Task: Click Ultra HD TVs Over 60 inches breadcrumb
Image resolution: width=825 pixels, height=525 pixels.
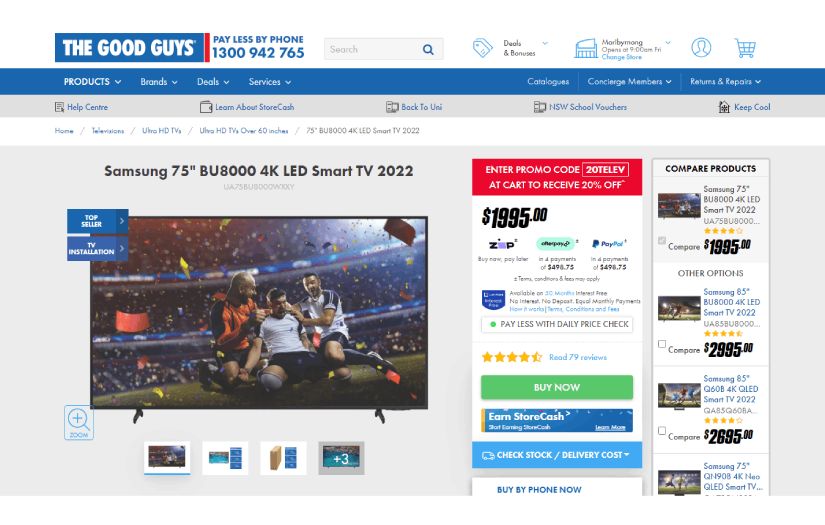Action: click(244, 131)
